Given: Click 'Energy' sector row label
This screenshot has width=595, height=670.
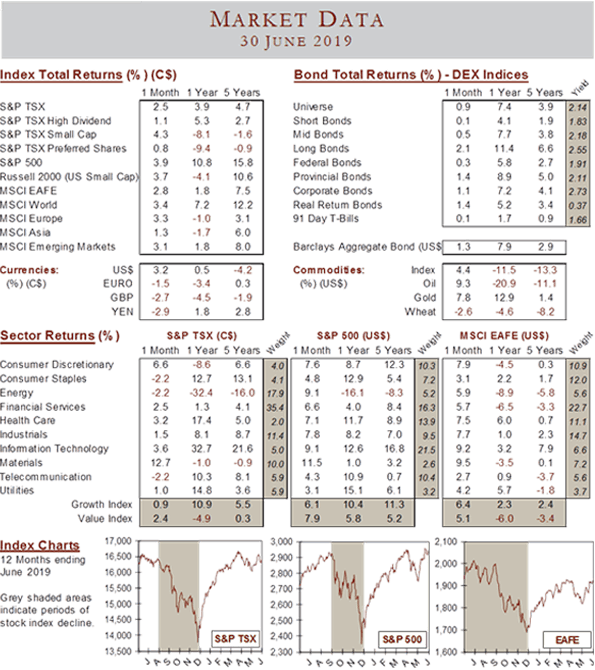Looking at the screenshot, I should point(17,393).
